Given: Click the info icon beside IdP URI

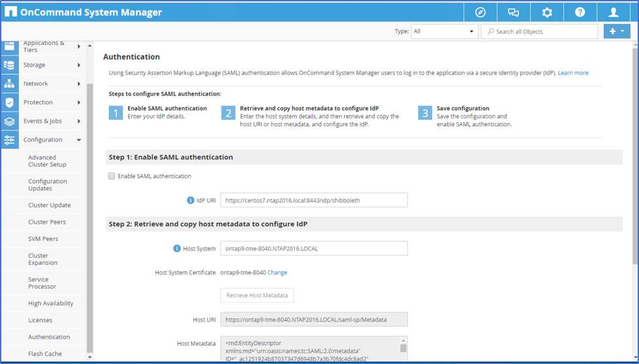Looking at the screenshot, I should (191, 200).
